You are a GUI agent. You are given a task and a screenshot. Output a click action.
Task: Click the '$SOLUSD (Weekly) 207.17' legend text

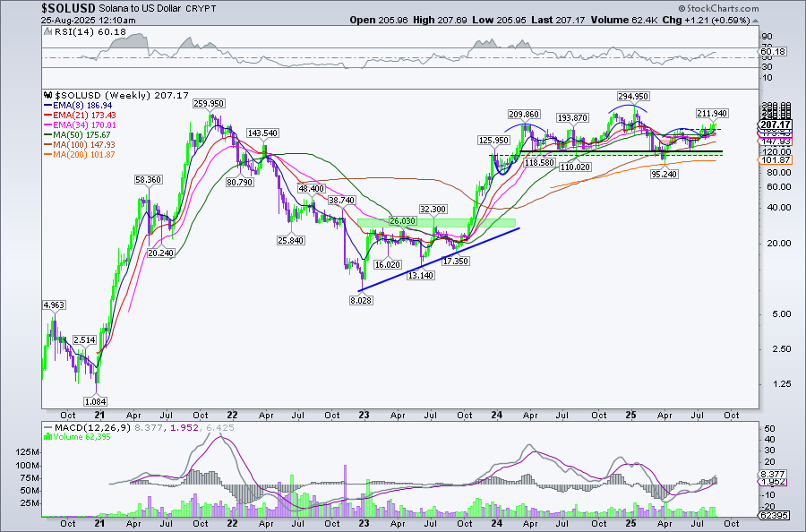pyautogui.click(x=122, y=96)
